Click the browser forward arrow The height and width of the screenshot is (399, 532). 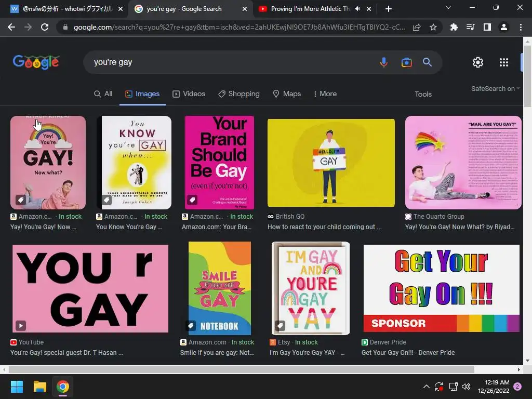(28, 27)
